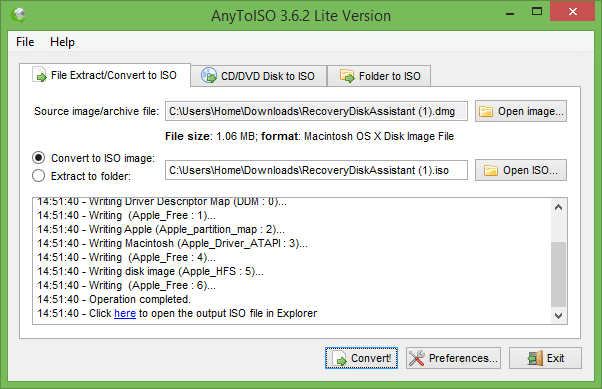
Task: Click the 'Writing (Apple_Free : 4)...' log line
Action: tap(126, 257)
